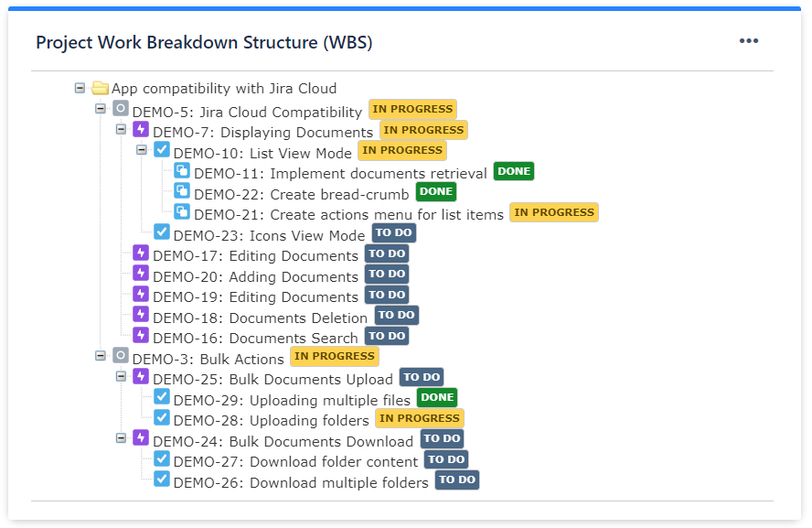Select DEMO-3: Bulk Actions row
The height and width of the screenshot is (528, 812).
[208, 359]
